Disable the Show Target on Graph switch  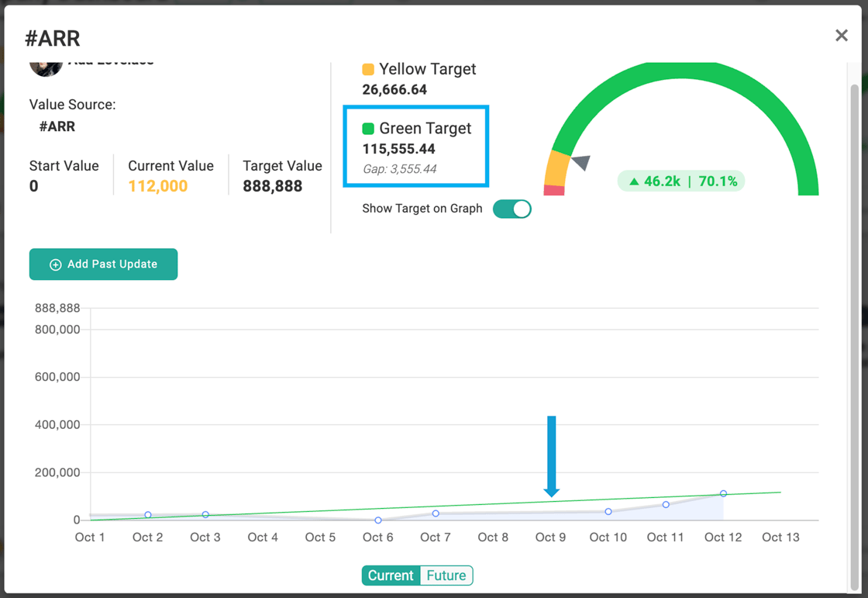[x=511, y=209]
